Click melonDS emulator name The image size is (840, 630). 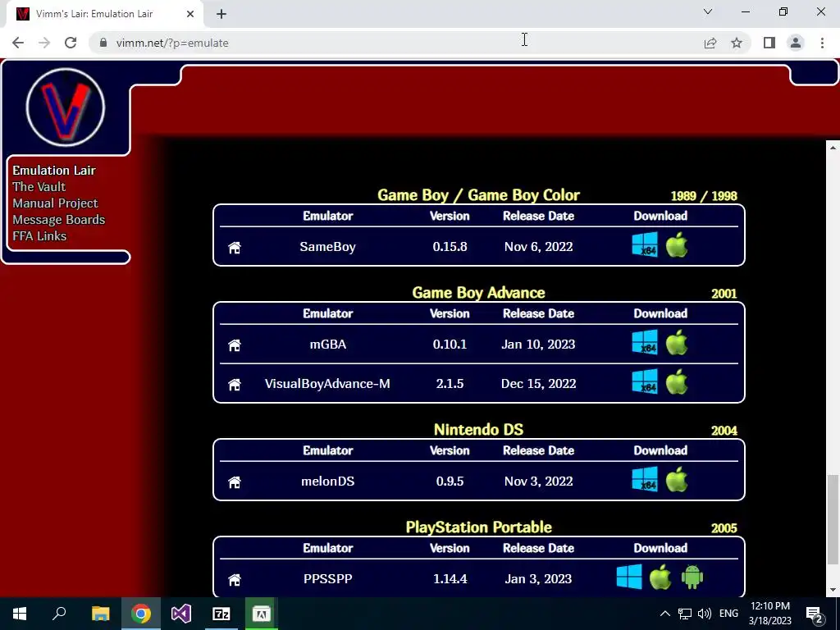tap(328, 482)
